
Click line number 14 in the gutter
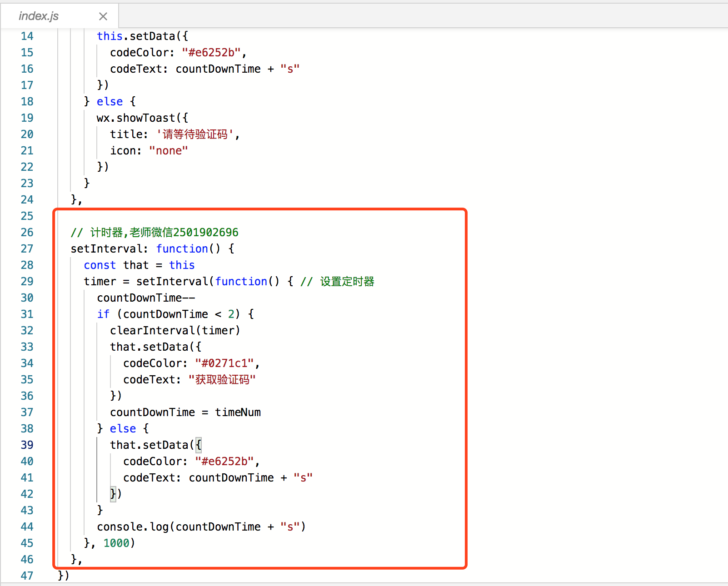(x=27, y=36)
